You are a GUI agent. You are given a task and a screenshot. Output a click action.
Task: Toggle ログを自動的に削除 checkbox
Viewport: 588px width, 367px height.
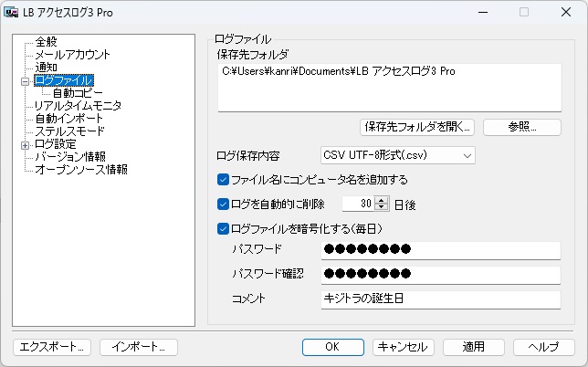click(x=223, y=204)
